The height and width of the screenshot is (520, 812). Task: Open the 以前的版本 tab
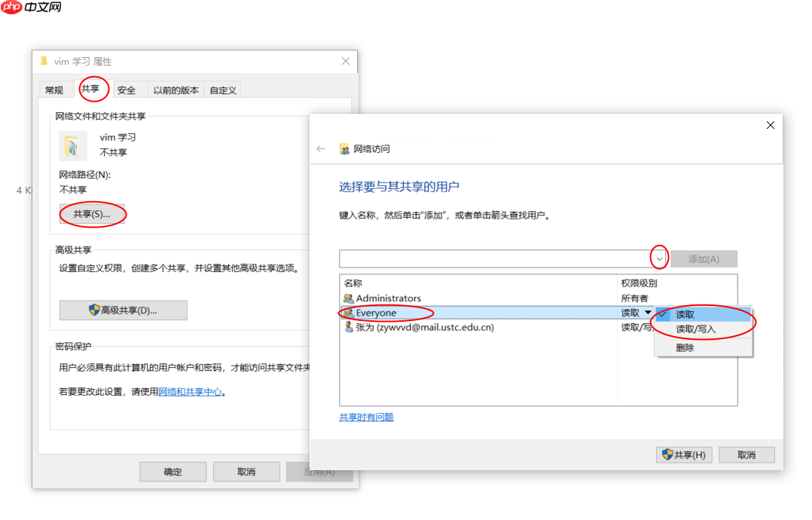coord(176,89)
